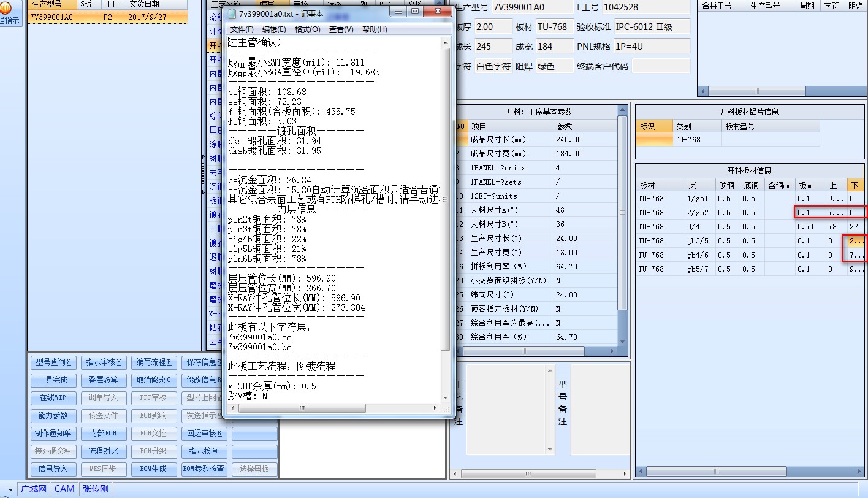The height and width of the screenshot is (498, 868).
Task: Click the 工具完成 button
Action: 54,380
